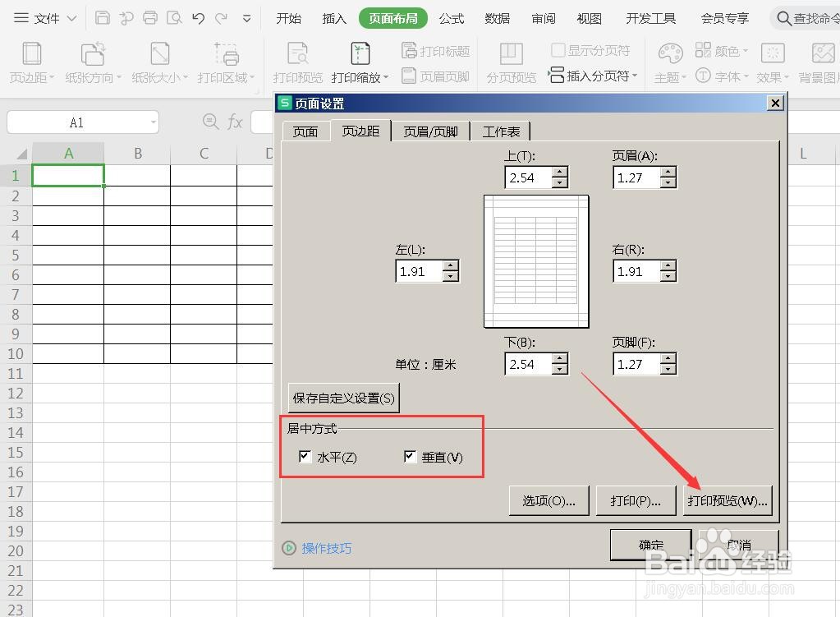This screenshot has height=617, width=840.
Task: Increase the 页眉(A) header margin spinner
Action: pyautogui.click(x=668, y=172)
